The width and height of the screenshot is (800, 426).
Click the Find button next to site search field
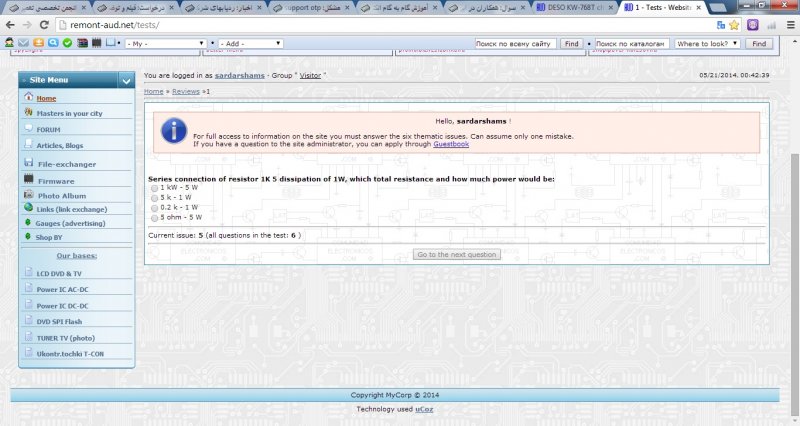tap(571, 44)
